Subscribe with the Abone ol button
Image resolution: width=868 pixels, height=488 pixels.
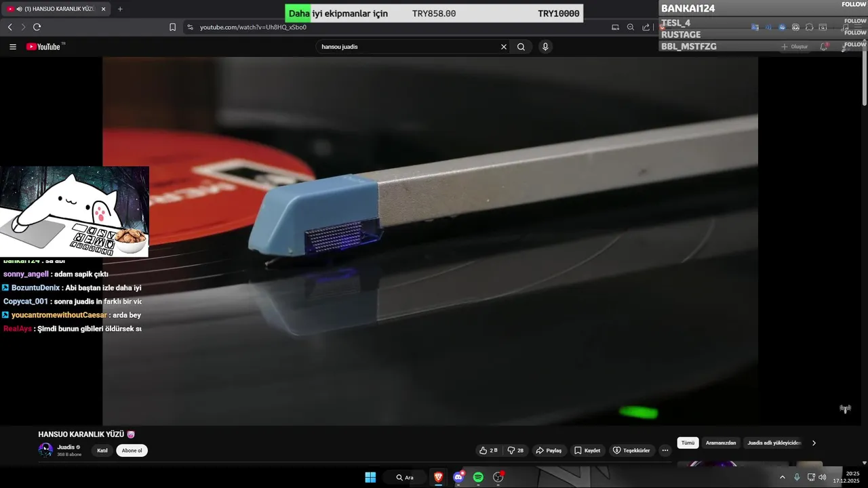[132, 450]
